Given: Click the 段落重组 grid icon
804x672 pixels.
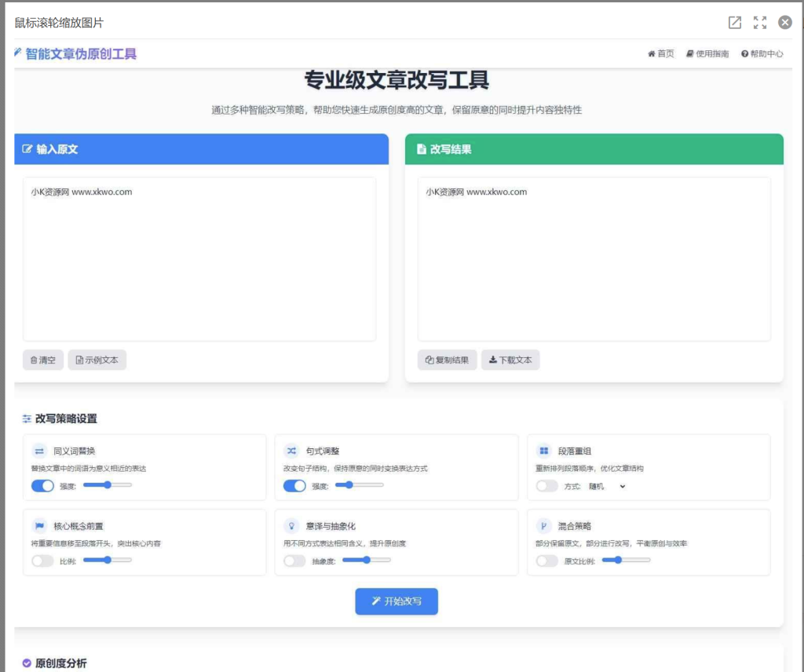Looking at the screenshot, I should [543, 451].
